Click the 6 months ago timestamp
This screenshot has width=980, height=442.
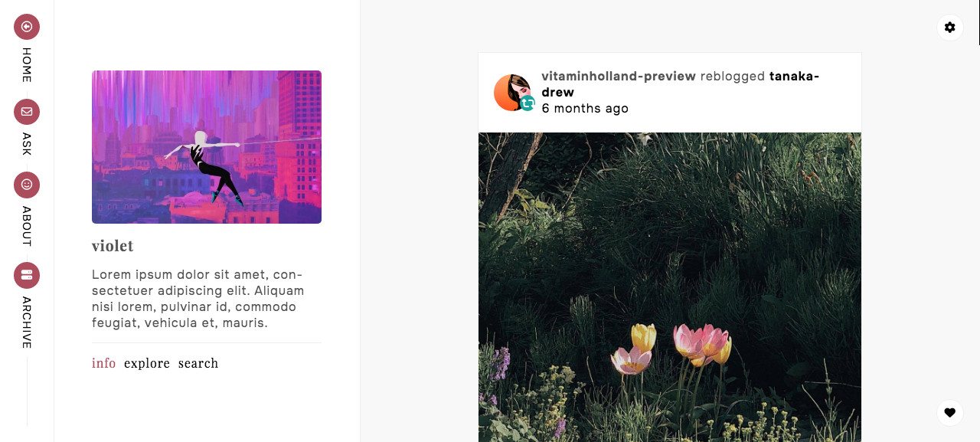[x=585, y=108]
